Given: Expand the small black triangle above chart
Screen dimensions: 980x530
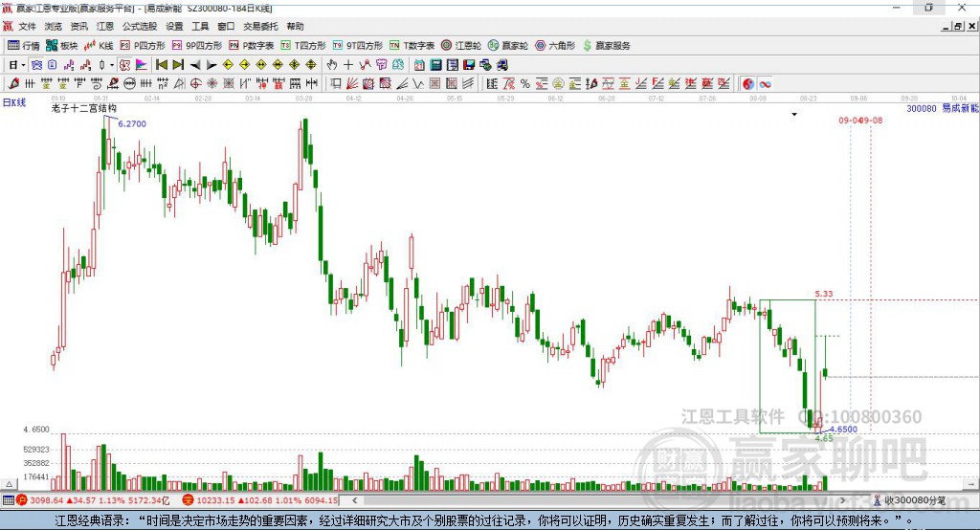Looking at the screenshot, I should click(x=794, y=115).
